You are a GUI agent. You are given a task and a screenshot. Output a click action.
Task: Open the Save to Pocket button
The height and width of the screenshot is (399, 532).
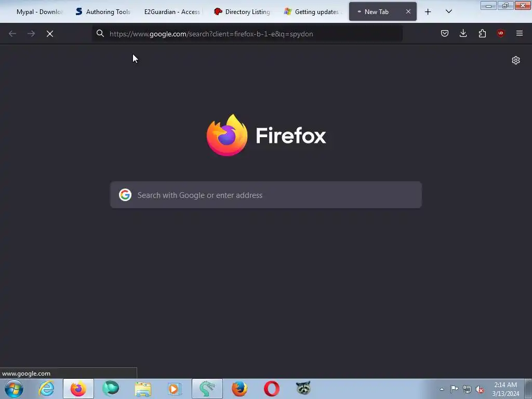pos(445,33)
